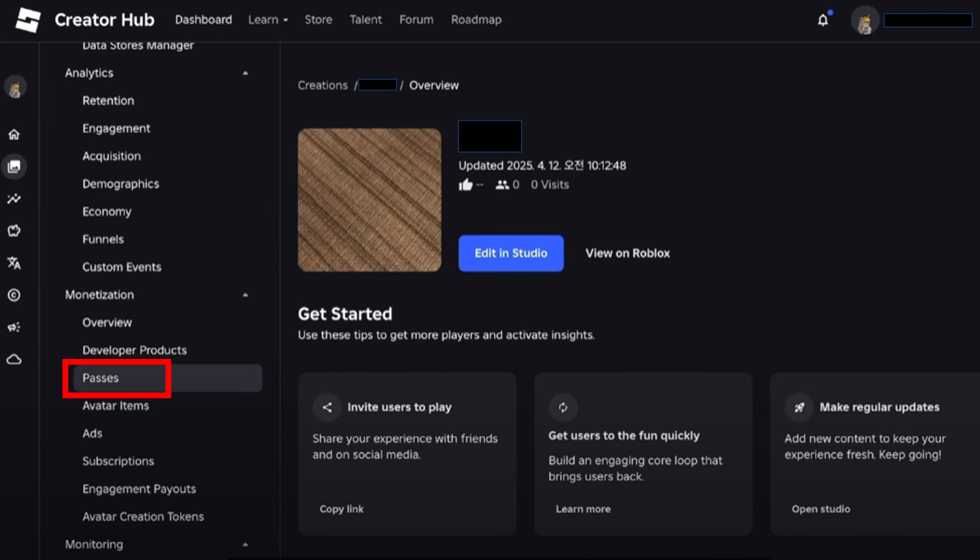Click the "0 Visits" stat text
Viewport: 980px width, 560px height.
pyautogui.click(x=550, y=185)
